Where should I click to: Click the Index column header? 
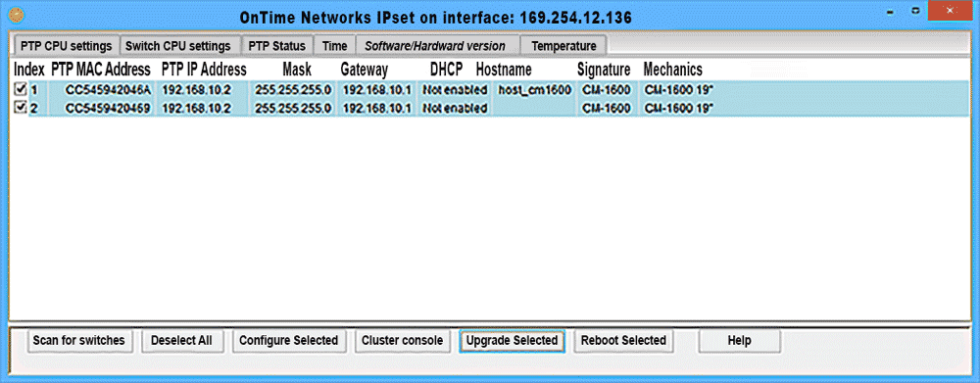[x=29, y=69]
